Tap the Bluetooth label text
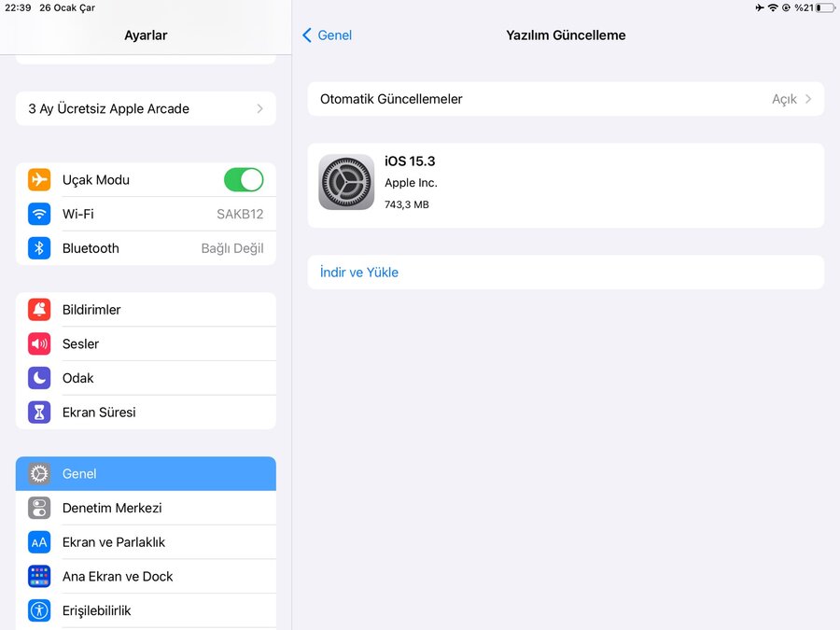The height and width of the screenshot is (630, 840). 91,248
